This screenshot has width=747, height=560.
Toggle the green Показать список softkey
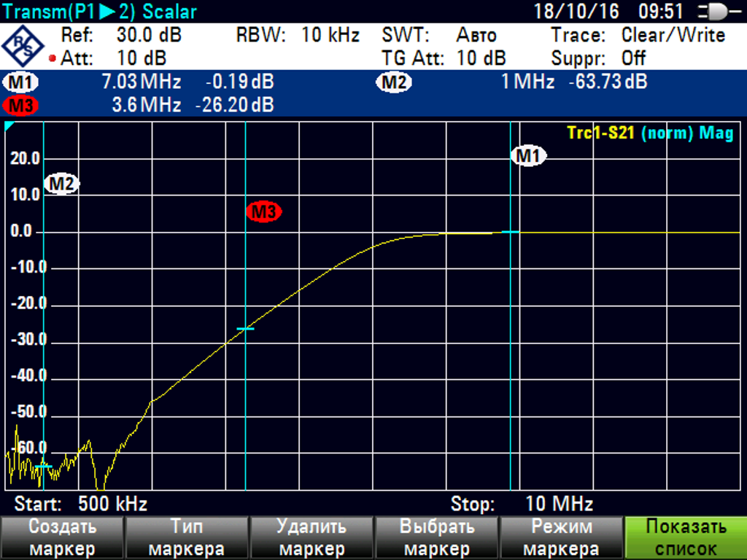[x=686, y=538]
